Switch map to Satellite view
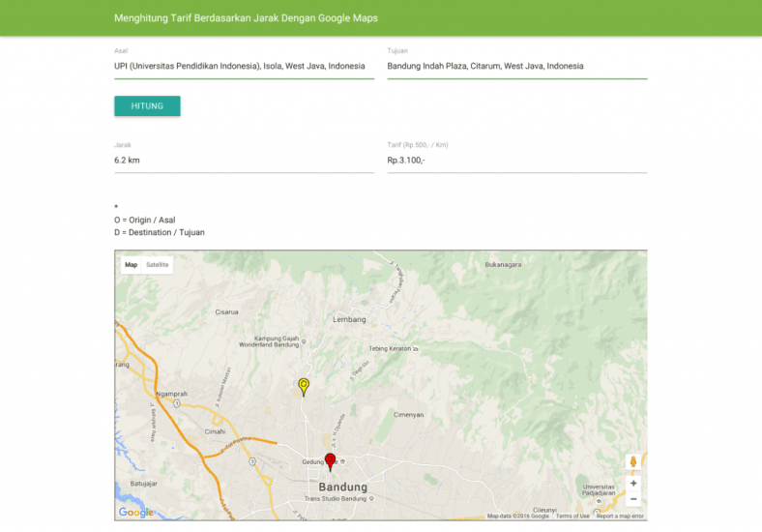 157,265
